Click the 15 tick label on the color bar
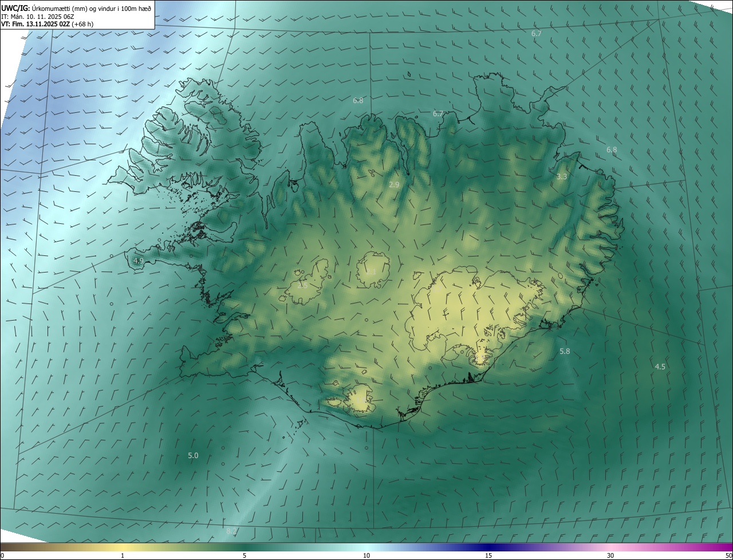 [488, 555]
